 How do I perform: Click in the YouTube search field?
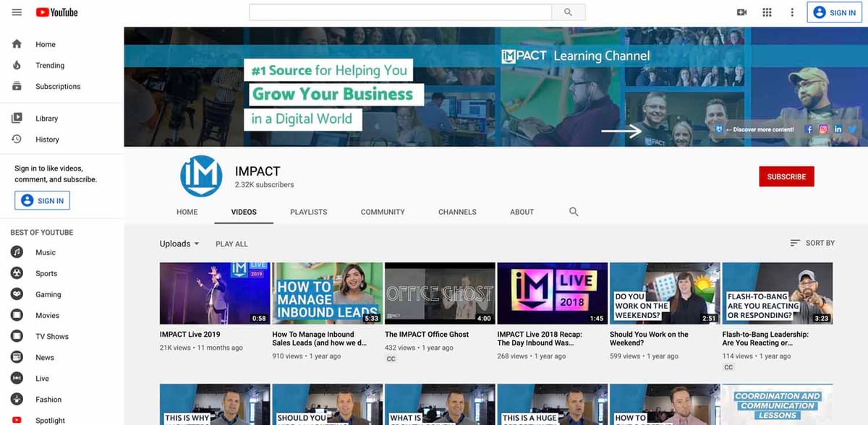pos(400,12)
